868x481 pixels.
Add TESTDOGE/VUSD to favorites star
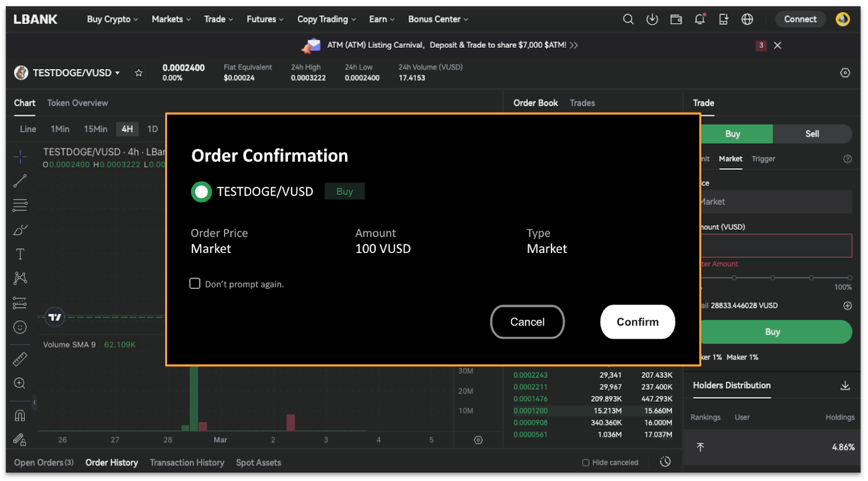[139, 73]
